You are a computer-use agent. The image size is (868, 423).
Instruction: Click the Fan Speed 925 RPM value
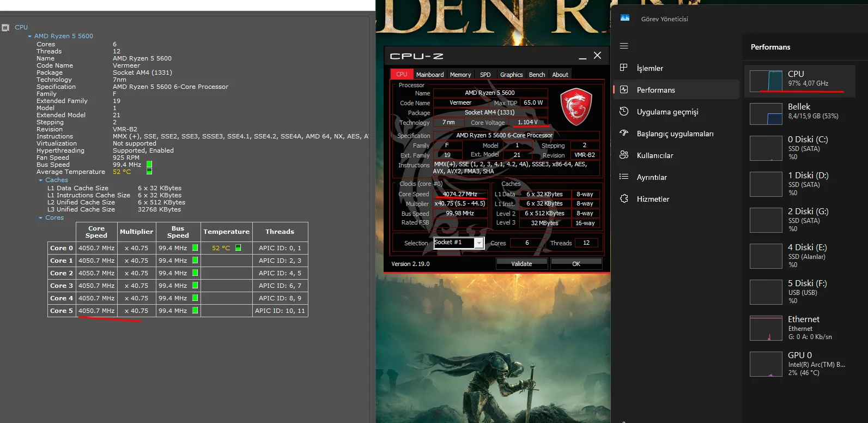(126, 158)
